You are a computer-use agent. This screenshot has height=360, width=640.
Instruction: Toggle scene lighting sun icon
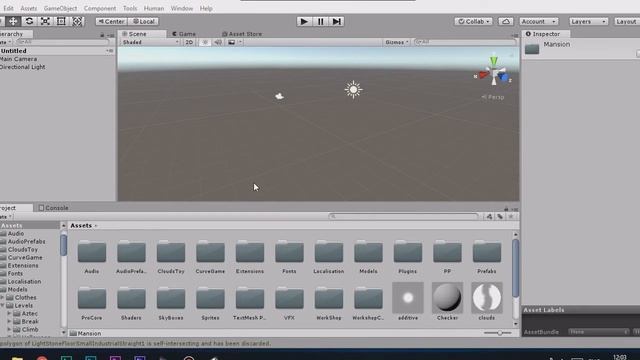pyautogui.click(x=205, y=42)
